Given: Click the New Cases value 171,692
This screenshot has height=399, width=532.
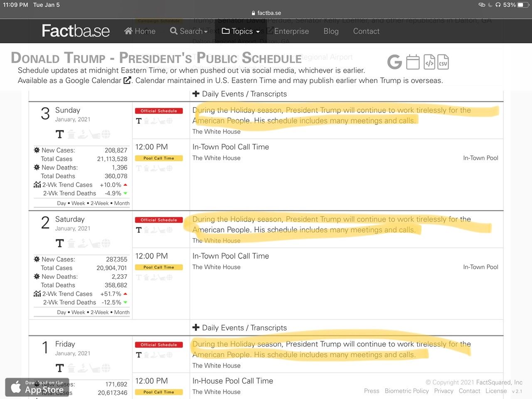Looking at the screenshot, I should (116, 384).
